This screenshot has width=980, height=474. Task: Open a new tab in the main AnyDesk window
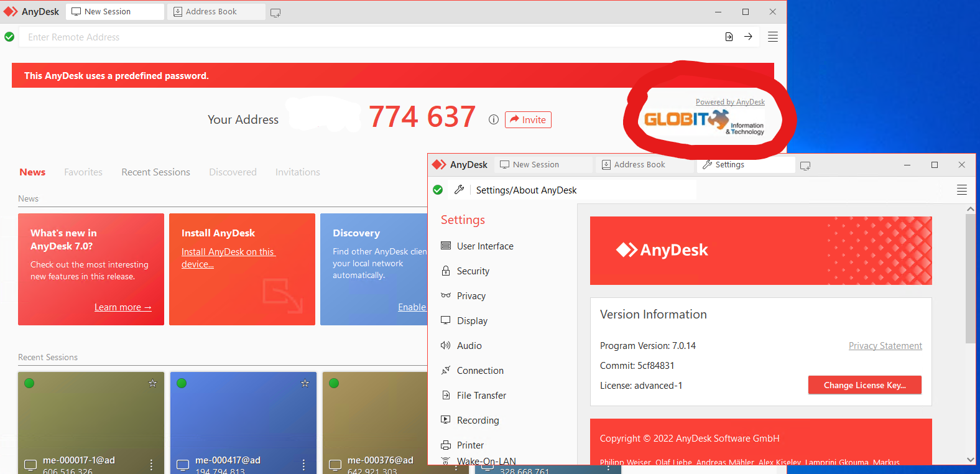tap(275, 12)
